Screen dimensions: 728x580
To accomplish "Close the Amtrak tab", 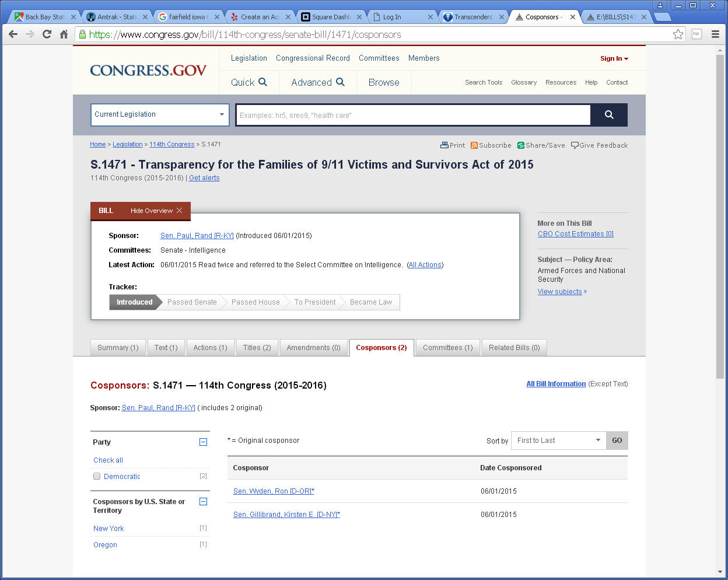I will (145, 17).
